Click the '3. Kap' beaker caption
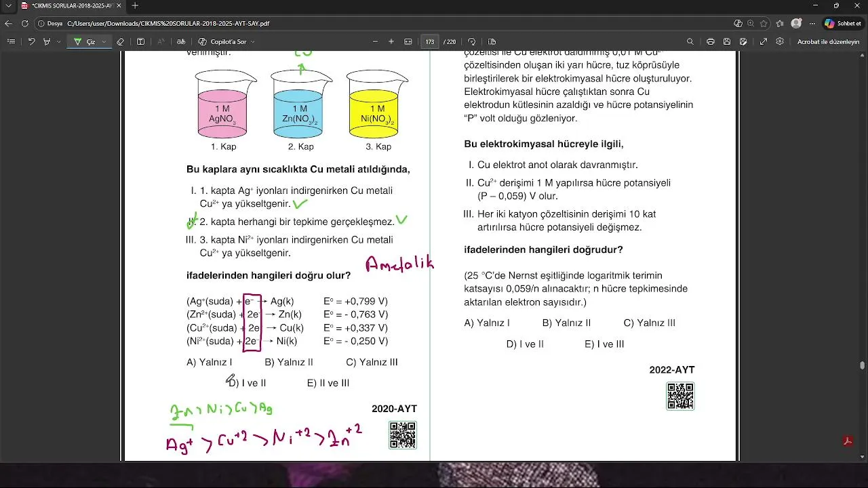868x488 pixels. click(x=378, y=146)
